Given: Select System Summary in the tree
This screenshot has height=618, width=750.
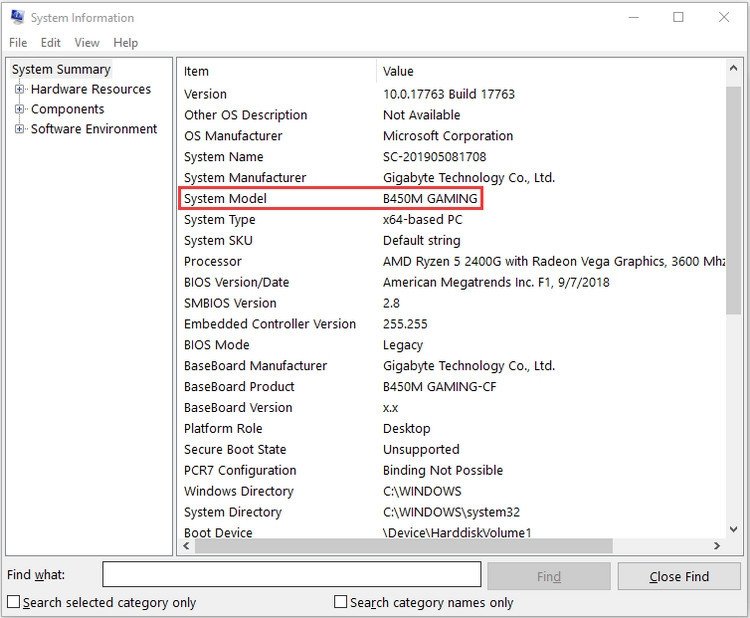Looking at the screenshot, I should 61,69.
